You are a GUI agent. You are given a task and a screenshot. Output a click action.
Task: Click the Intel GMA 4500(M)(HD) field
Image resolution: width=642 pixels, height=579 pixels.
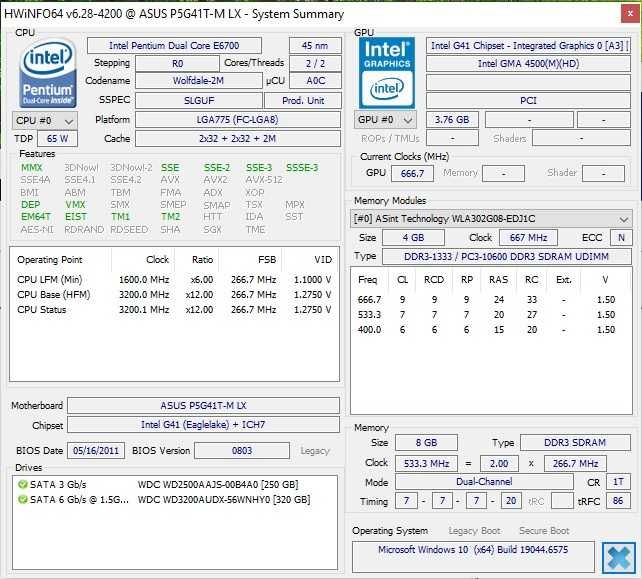[528, 63]
